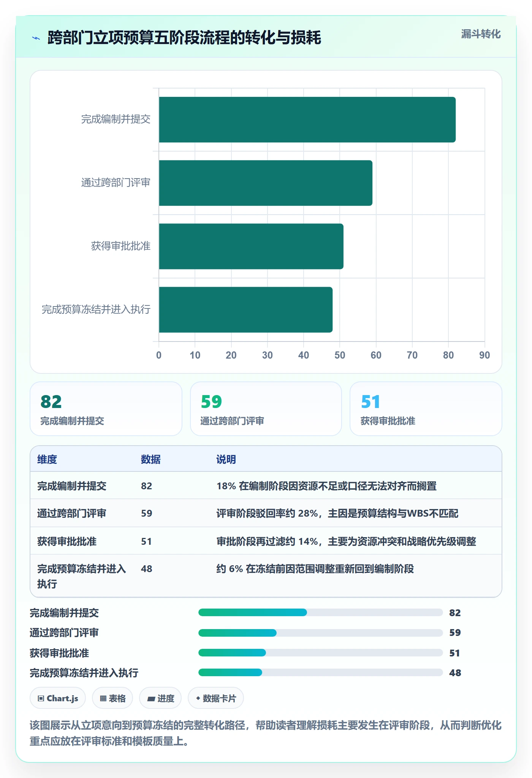Open the 59 通过跨部门评审 data card

(266, 409)
